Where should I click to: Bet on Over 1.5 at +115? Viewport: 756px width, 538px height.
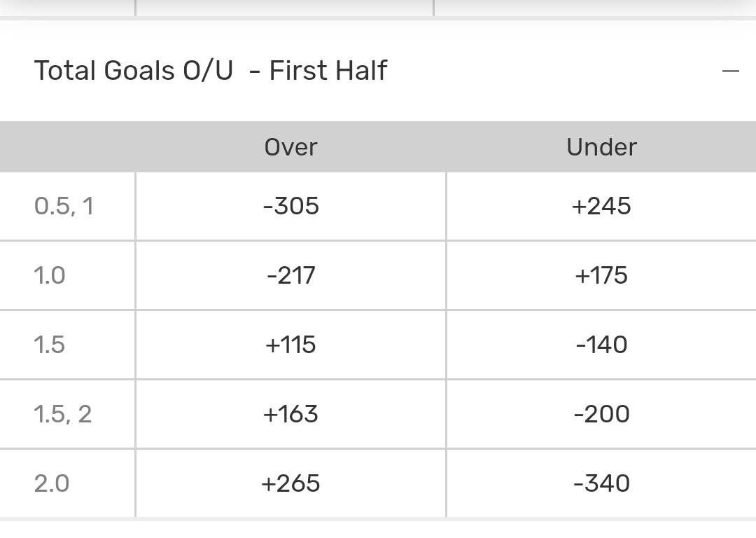(290, 345)
